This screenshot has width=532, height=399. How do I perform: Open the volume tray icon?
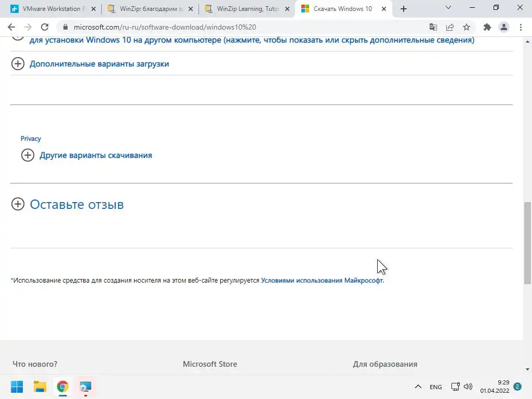(x=468, y=387)
